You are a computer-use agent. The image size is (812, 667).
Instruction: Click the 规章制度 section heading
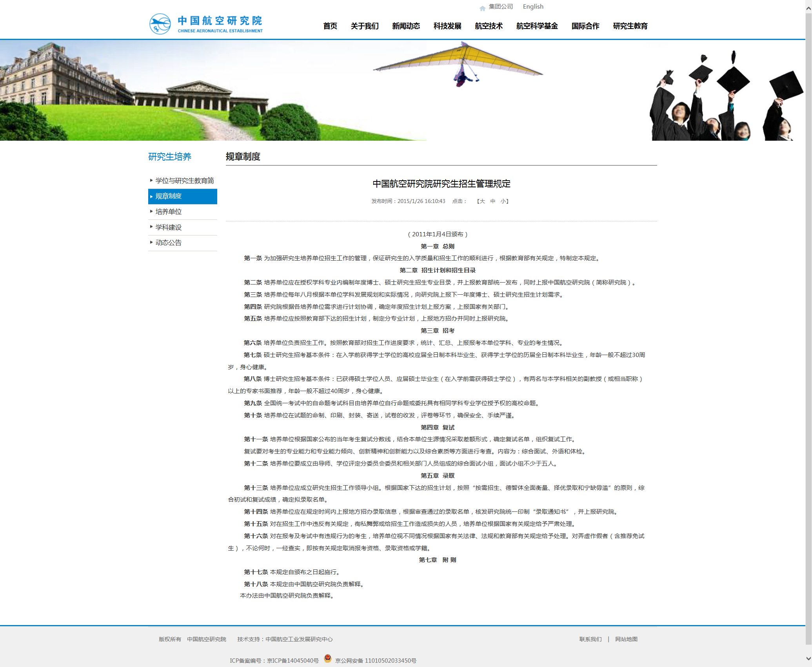coord(243,157)
